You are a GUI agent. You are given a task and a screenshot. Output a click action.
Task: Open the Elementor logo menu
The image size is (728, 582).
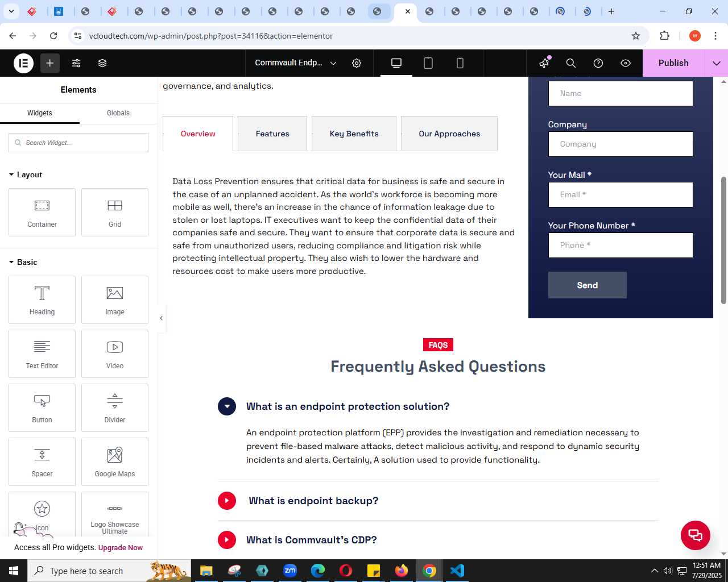[x=23, y=63]
